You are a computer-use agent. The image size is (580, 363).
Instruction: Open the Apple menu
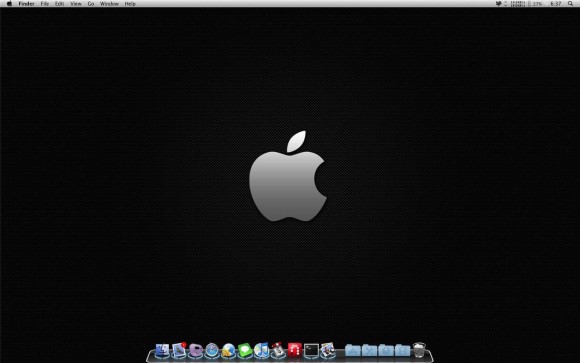click(9, 4)
